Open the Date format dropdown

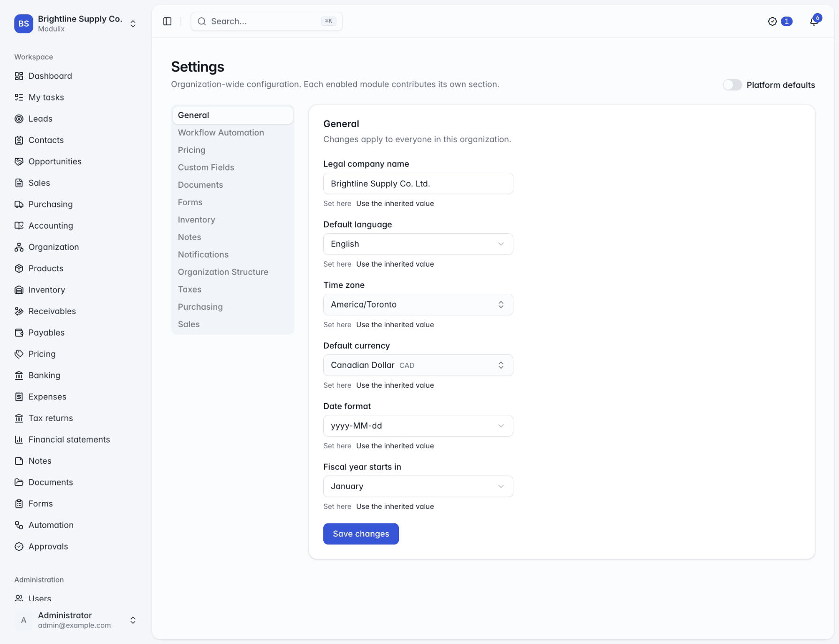point(418,426)
